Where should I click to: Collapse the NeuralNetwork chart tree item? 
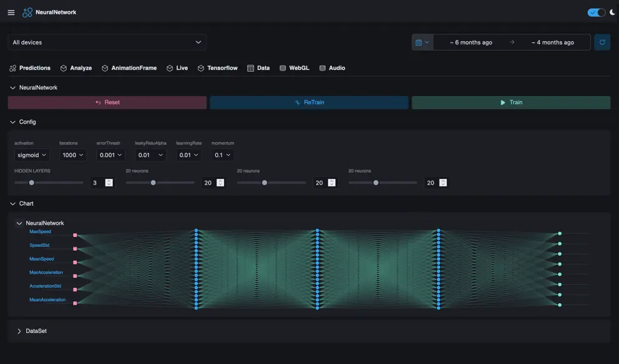point(20,222)
